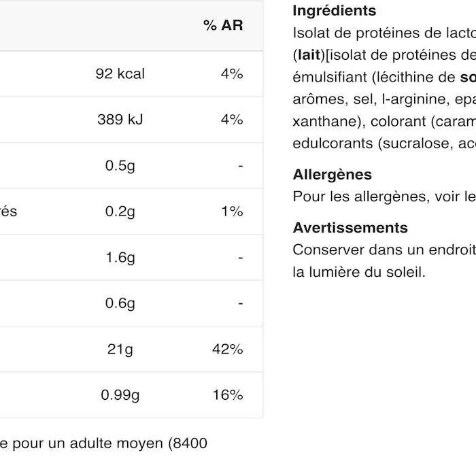476x476 pixels.
Task: Click the "Allergènes" heading
Action: pyautogui.click(x=332, y=175)
